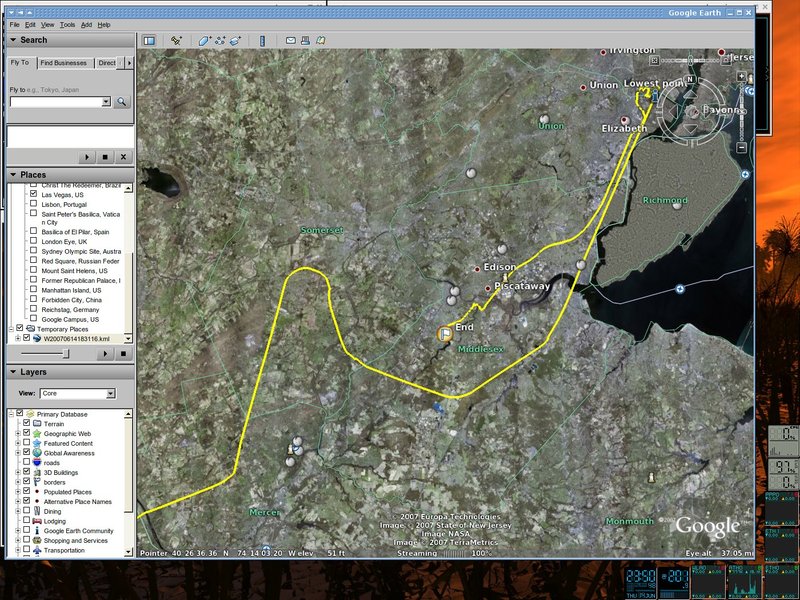
Task: Click the Geographic Web star icon
Action: click(x=37, y=433)
